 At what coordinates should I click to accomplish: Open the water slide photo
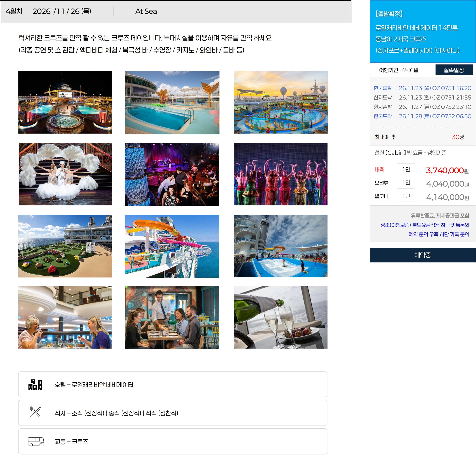[x=172, y=246]
